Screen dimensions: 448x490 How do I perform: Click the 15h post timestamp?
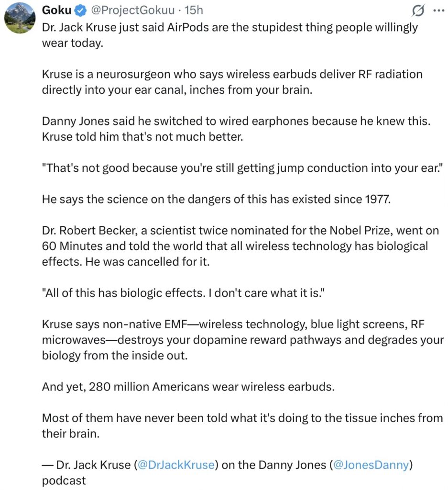194,10
